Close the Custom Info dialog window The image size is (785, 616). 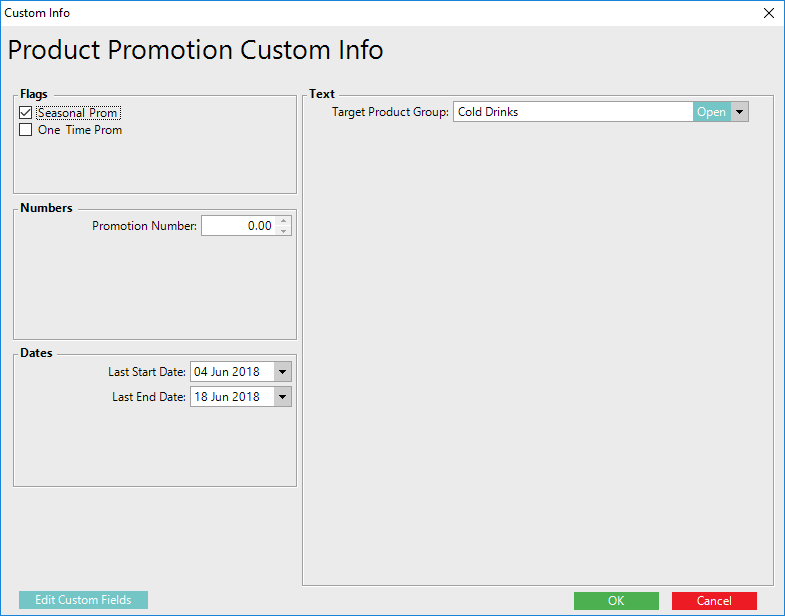(x=768, y=13)
